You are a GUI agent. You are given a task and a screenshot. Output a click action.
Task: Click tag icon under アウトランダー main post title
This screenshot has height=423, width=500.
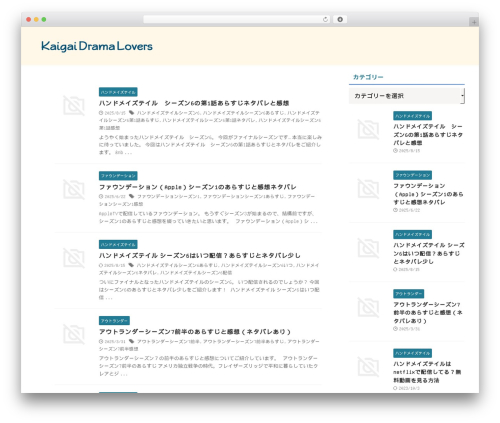click(x=132, y=341)
